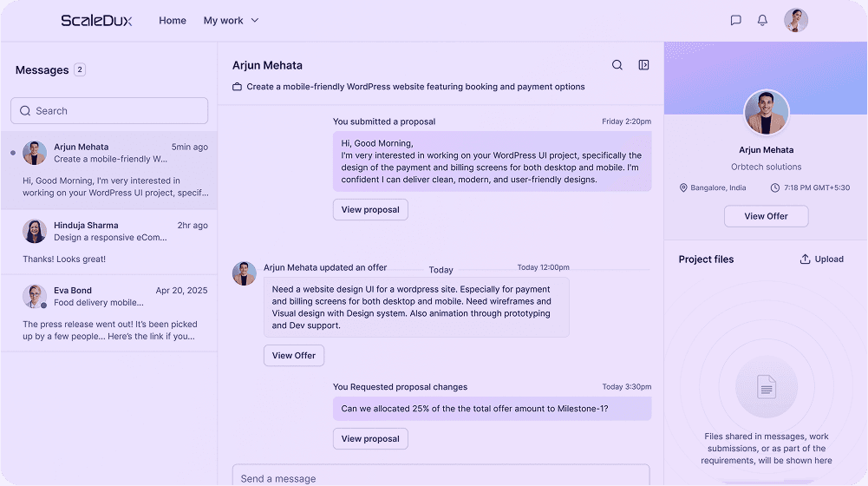The image size is (868, 486).
Task: Click 'Arjun Mehata updated an offer' label
Action: point(325,267)
